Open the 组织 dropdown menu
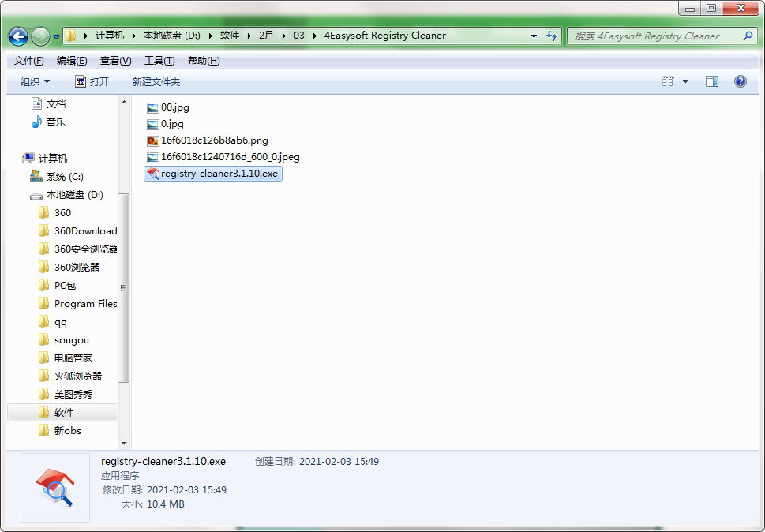Screen dimensions: 765x532 tap(35, 81)
